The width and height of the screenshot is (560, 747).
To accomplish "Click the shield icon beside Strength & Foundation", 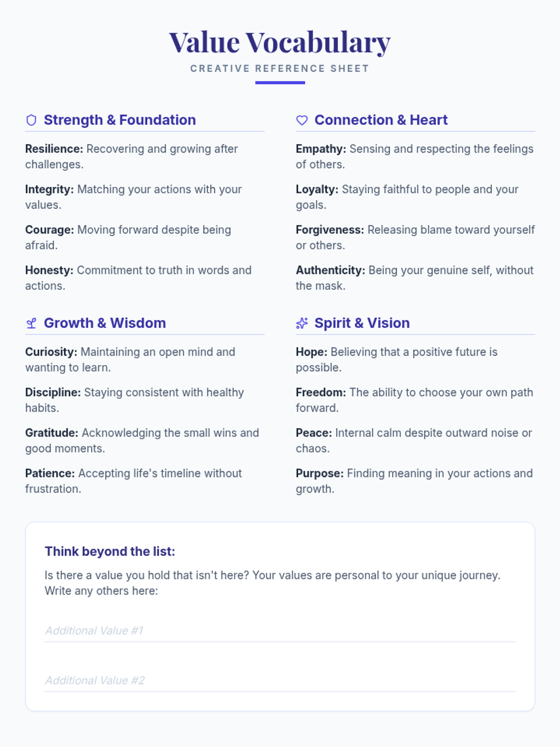I will pyautogui.click(x=31, y=120).
